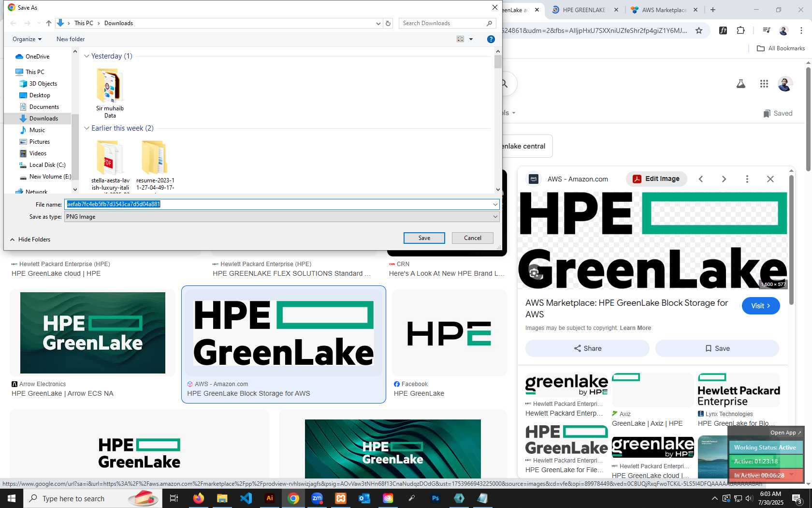Open Music in navigation pane
This screenshot has height=508, width=812.
[x=37, y=130]
